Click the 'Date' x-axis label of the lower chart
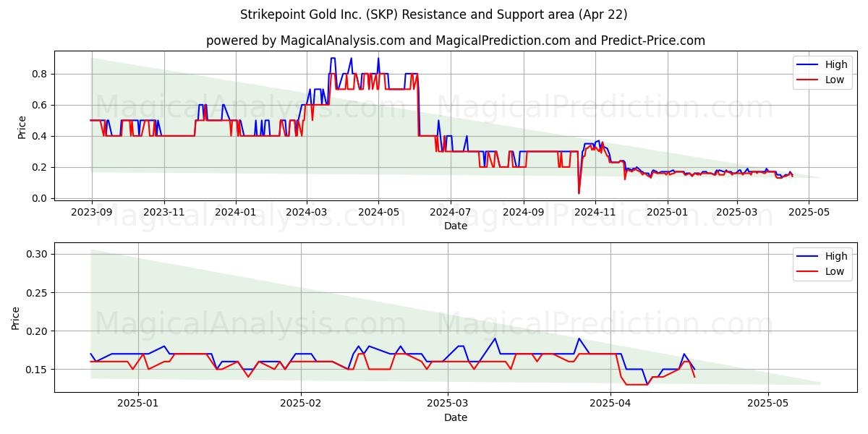Viewport: 868px width, 434px height. [x=456, y=417]
